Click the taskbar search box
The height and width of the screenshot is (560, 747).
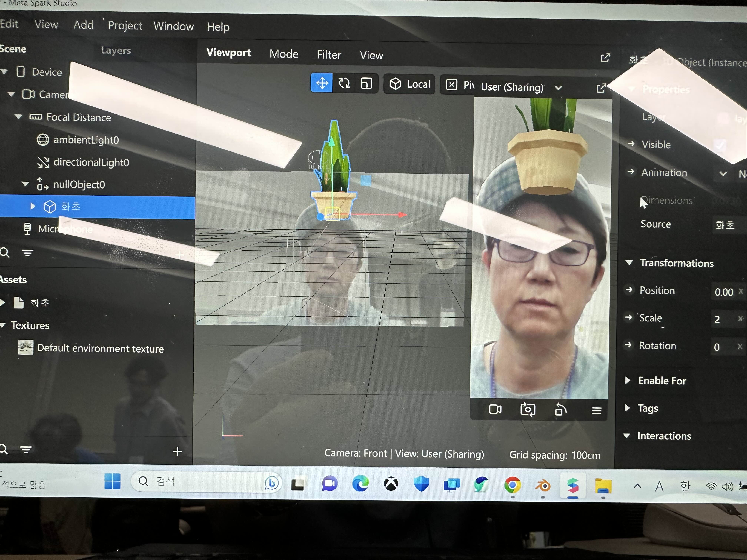pos(206,482)
